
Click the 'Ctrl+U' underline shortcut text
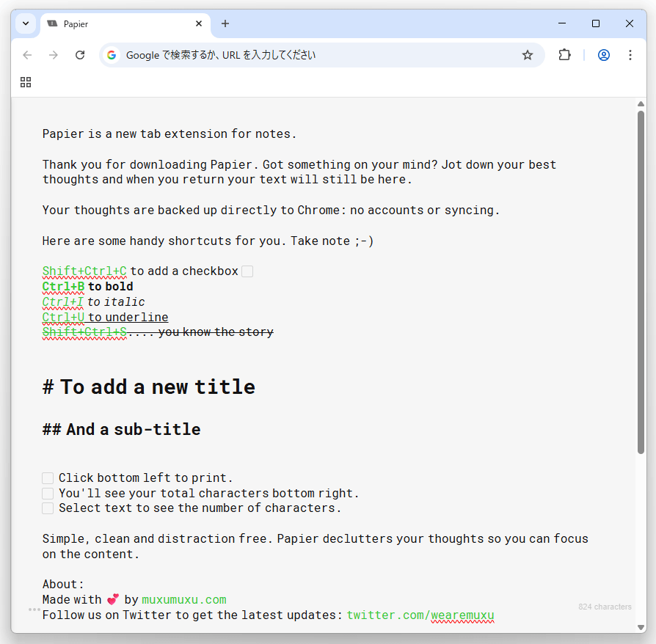[x=63, y=317]
